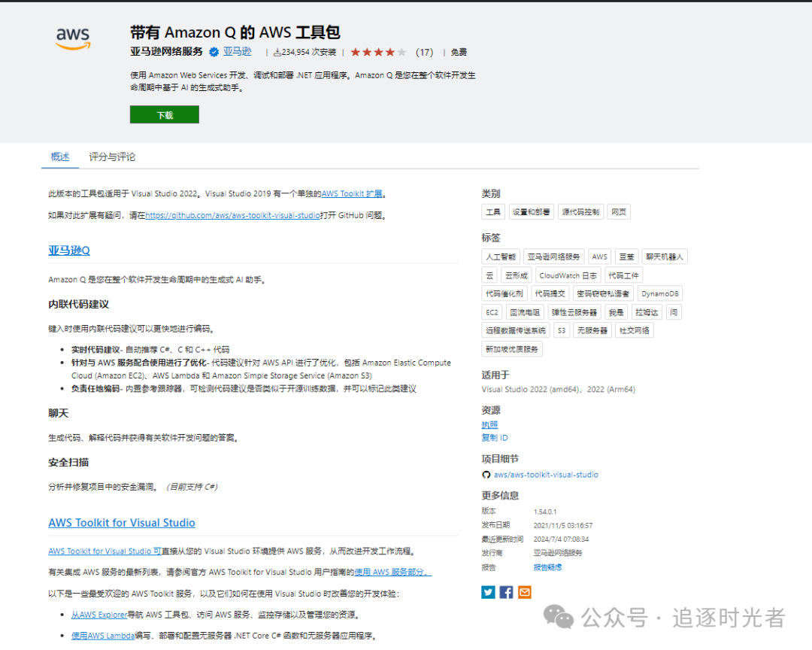Open the AWS Toolkit 扩展 link
The image size is (812, 650).
(352, 193)
